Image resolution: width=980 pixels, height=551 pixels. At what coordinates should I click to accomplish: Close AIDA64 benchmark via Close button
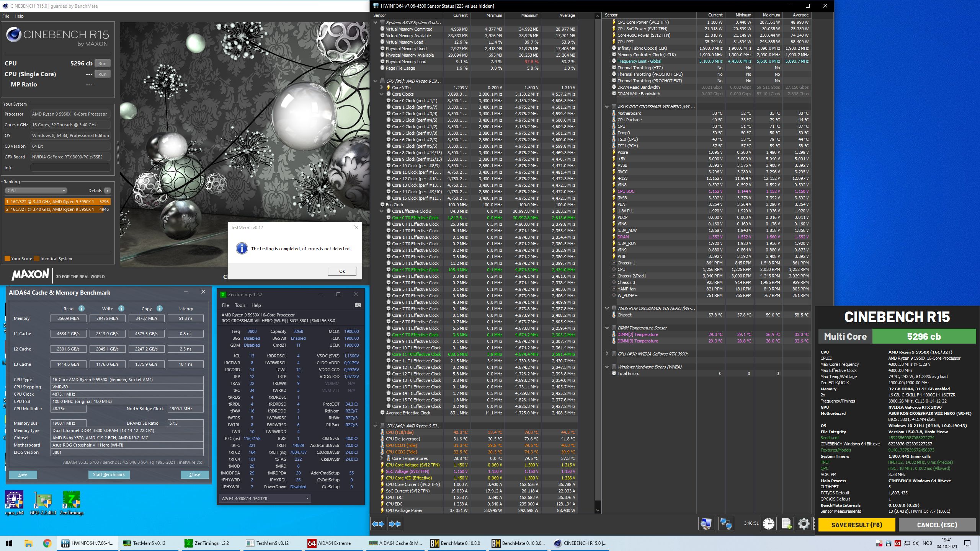tap(195, 474)
